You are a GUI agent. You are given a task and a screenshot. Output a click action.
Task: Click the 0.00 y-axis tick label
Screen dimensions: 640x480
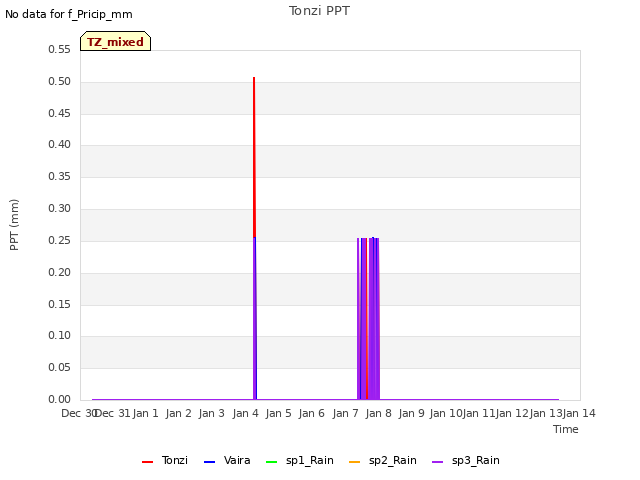pos(60,399)
